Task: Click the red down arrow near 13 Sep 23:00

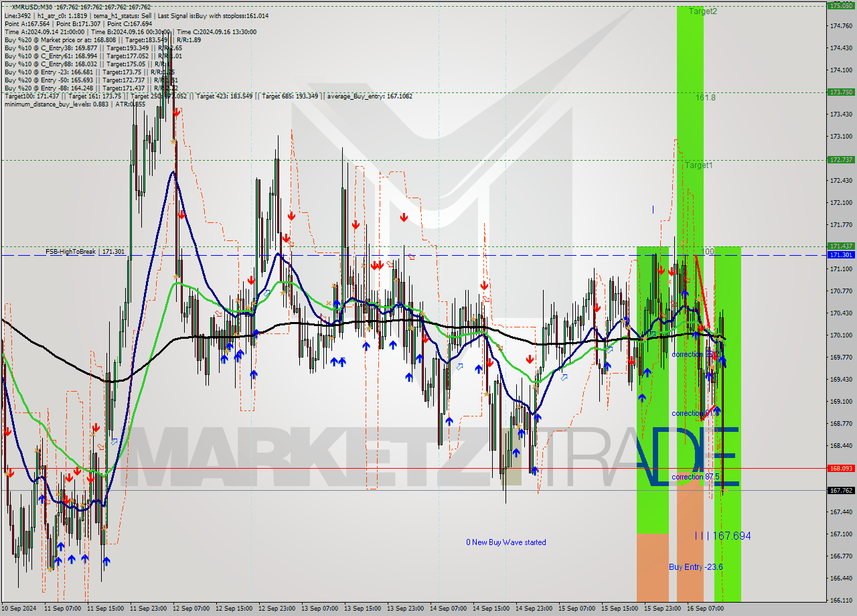Action: tap(404, 216)
